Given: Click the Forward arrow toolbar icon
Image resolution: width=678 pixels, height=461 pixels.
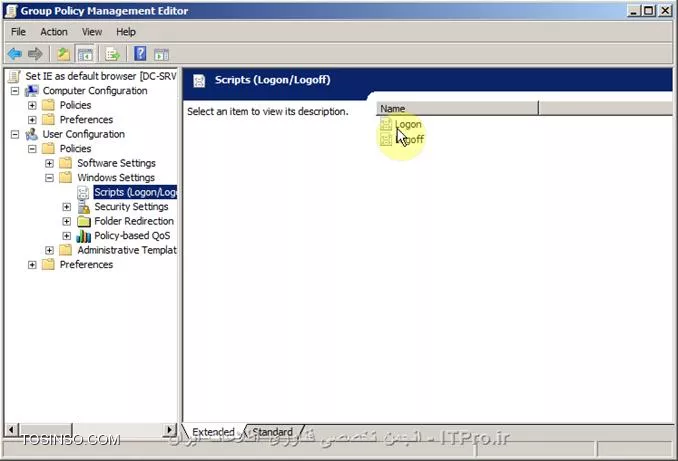Looking at the screenshot, I should point(35,54).
